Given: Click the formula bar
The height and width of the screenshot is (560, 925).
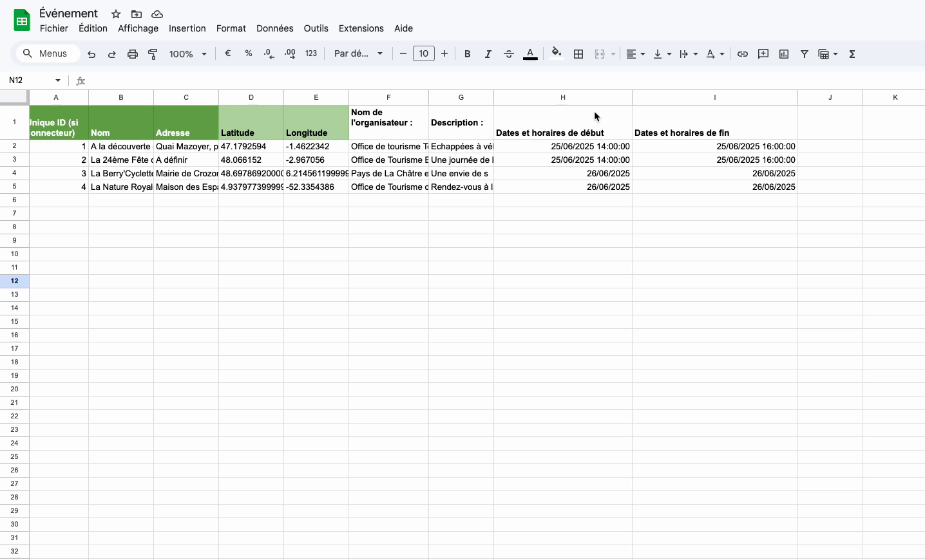Looking at the screenshot, I should (506, 80).
